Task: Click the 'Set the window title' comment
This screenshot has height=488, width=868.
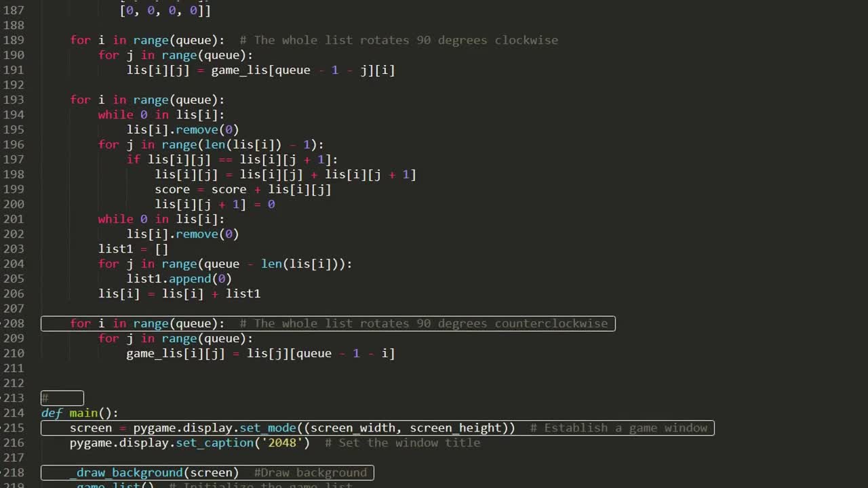Action: tap(402, 443)
